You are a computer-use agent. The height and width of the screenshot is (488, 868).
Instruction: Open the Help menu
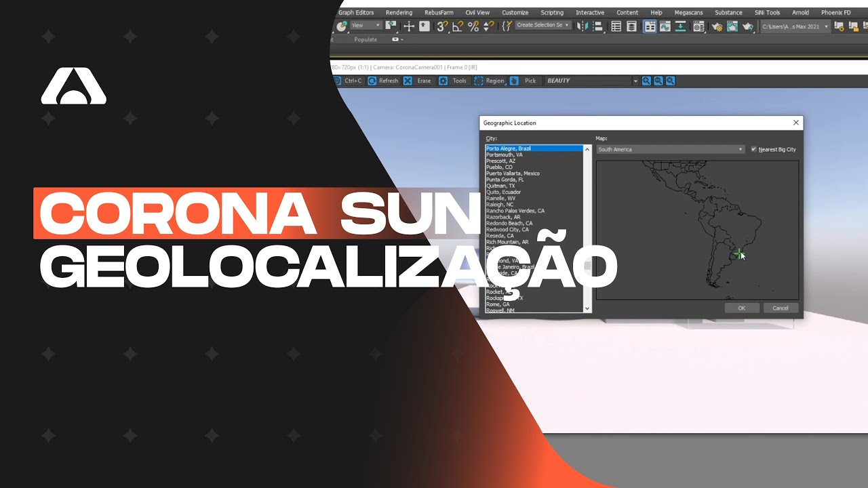click(656, 12)
